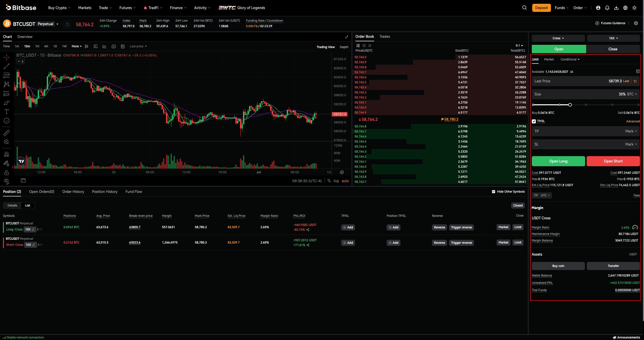Open candlestick chart style icon
This screenshot has width=644, height=340.
(x=87, y=46)
